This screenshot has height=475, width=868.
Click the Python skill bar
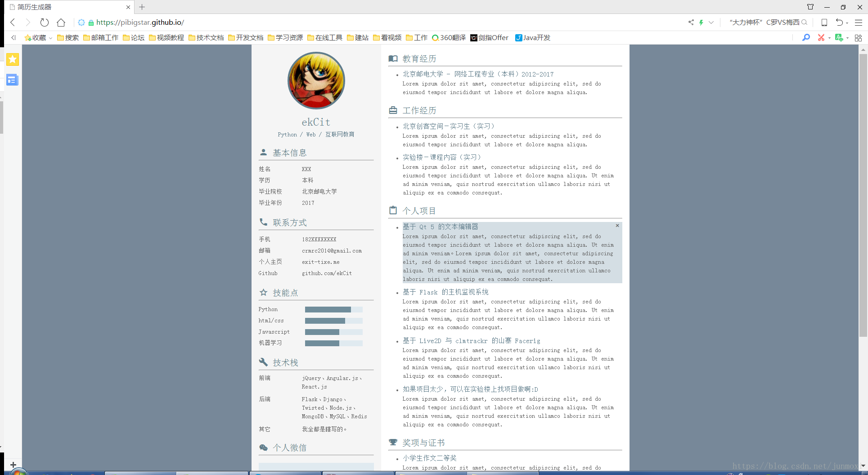click(x=333, y=309)
